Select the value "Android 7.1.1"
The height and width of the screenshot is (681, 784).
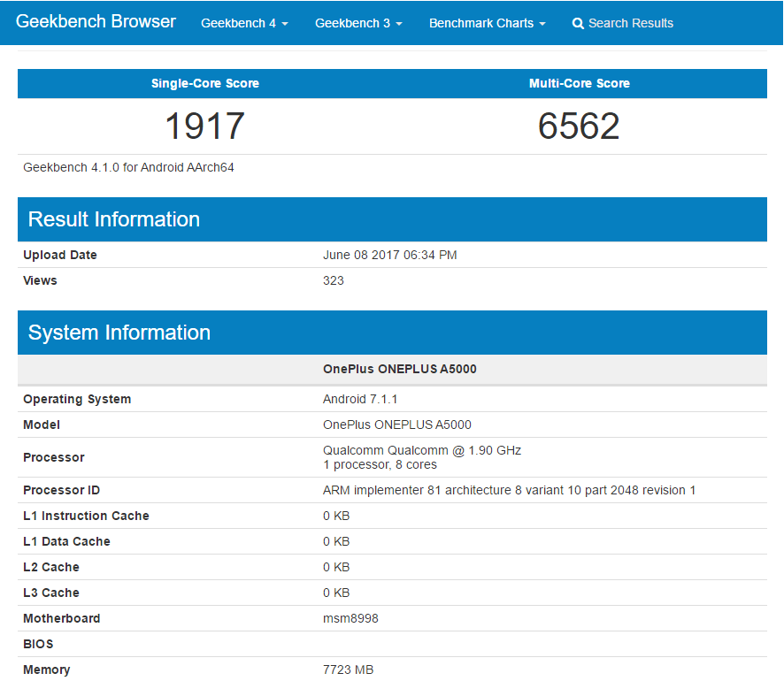point(360,399)
